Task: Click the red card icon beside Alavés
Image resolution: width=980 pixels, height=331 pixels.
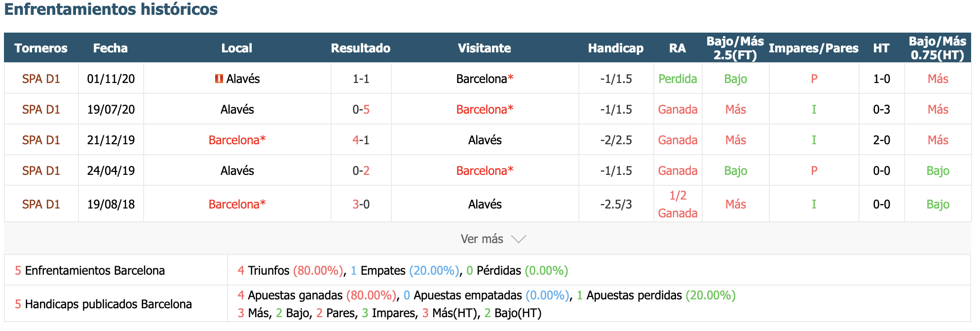Action: point(219,79)
